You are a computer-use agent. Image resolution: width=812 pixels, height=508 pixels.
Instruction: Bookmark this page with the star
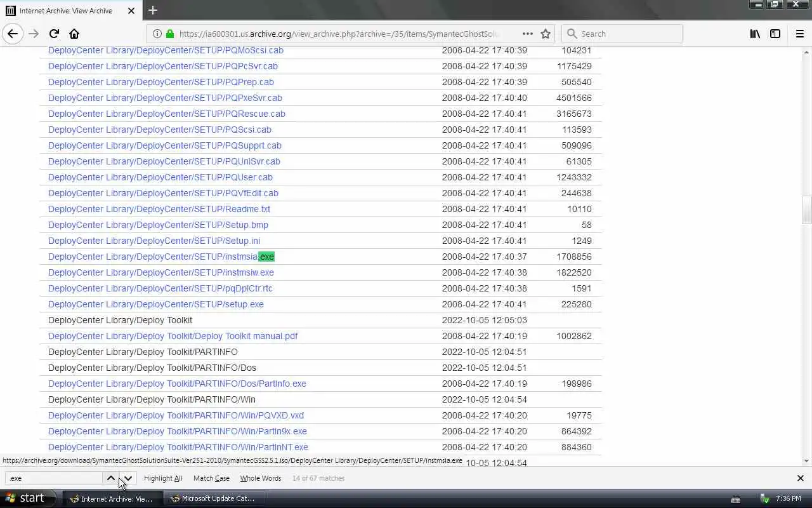546,34
